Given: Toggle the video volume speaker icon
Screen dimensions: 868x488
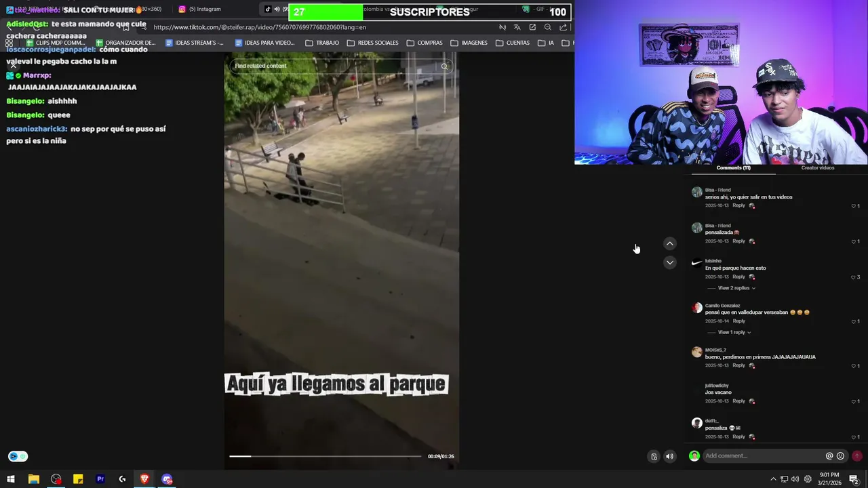Looking at the screenshot, I should [x=669, y=456].
